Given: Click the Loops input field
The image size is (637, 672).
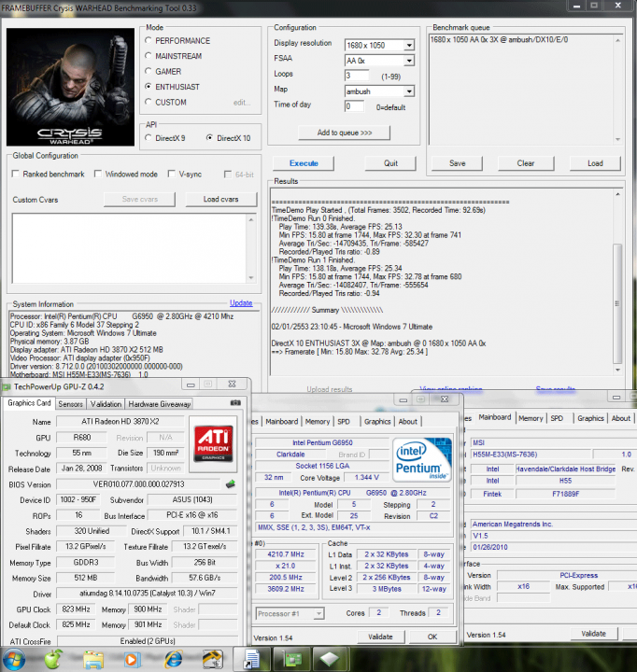Looking at the screenshot, I should click(357, 76).
